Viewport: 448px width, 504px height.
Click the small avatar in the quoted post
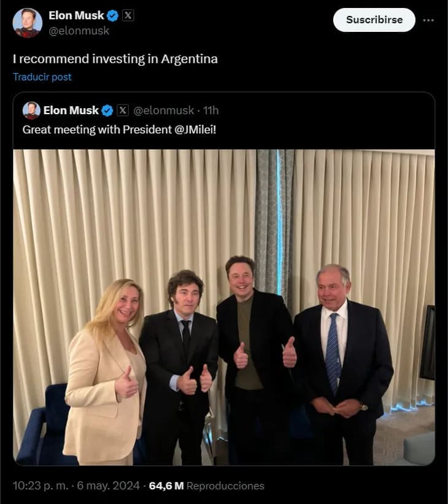coord(31,110)
